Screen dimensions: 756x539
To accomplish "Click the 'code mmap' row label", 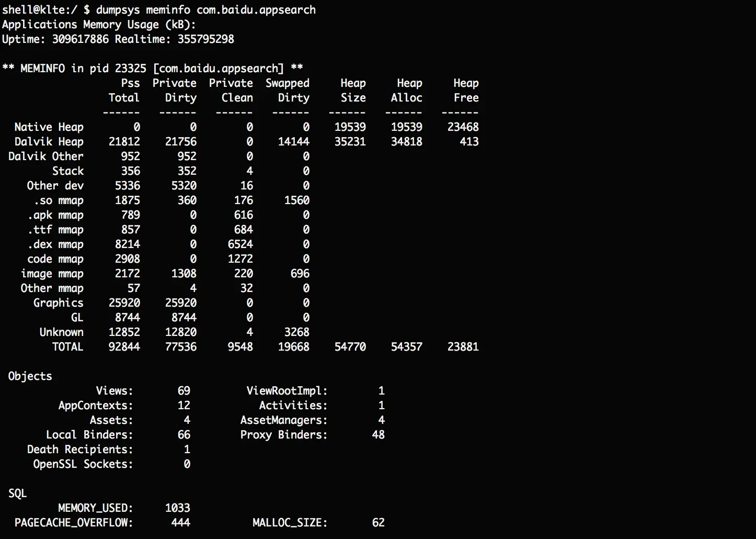I will (55, 259).
